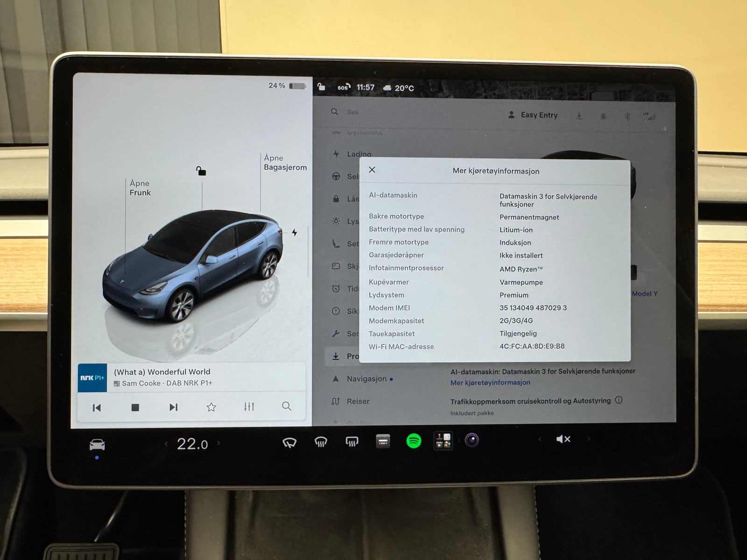Screen dimensions: 747x560
Task: Tap the song title (What a) Wonderful World
Action: pyautogui.click(x=162, y=372)
